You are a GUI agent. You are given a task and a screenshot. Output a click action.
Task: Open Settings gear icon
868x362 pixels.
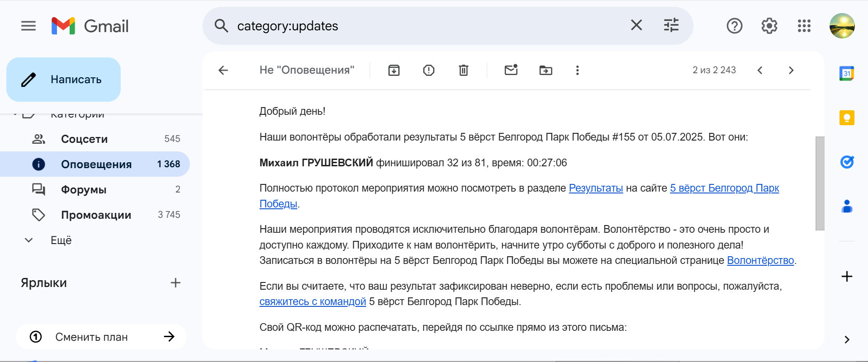769,26
